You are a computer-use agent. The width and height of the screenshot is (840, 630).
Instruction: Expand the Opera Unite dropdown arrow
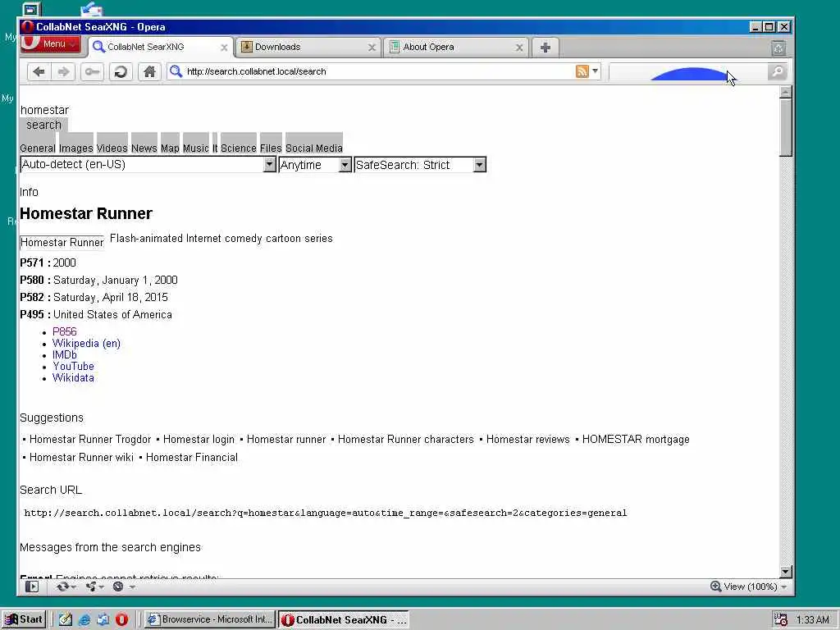point(101,587)
